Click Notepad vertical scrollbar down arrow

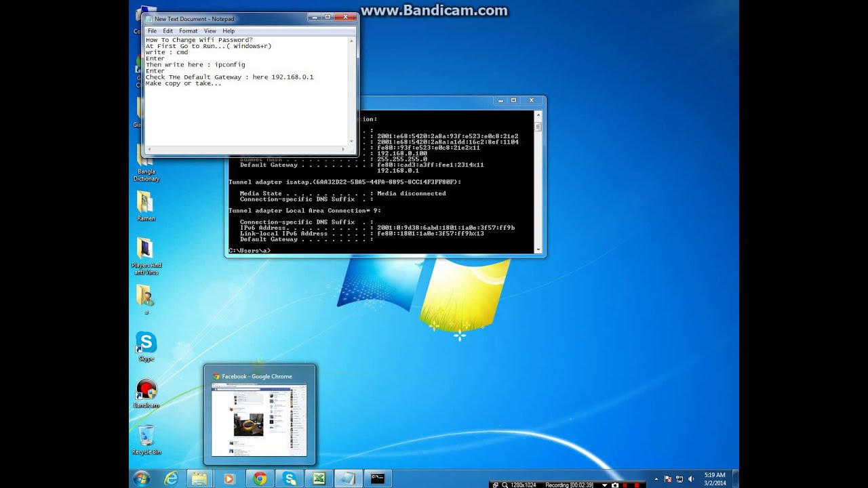(x=352, y=142)
